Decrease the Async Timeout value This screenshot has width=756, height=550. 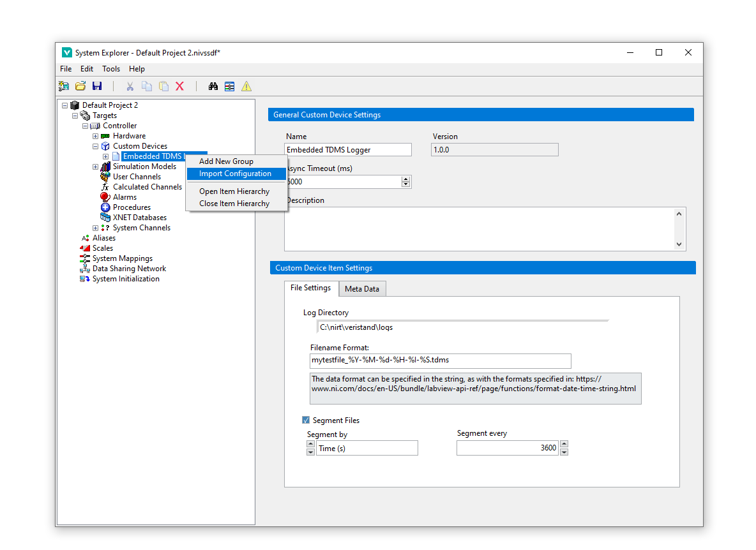click(x=405, y=184)
